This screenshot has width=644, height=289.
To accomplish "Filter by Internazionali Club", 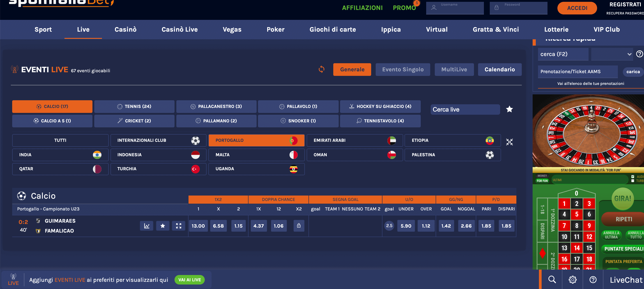I will 159,140.
